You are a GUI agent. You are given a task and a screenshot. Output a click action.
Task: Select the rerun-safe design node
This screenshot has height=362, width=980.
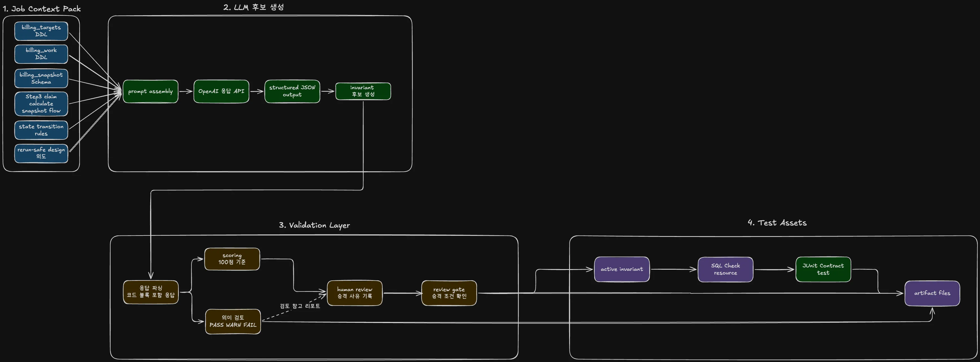pos(41,153)
